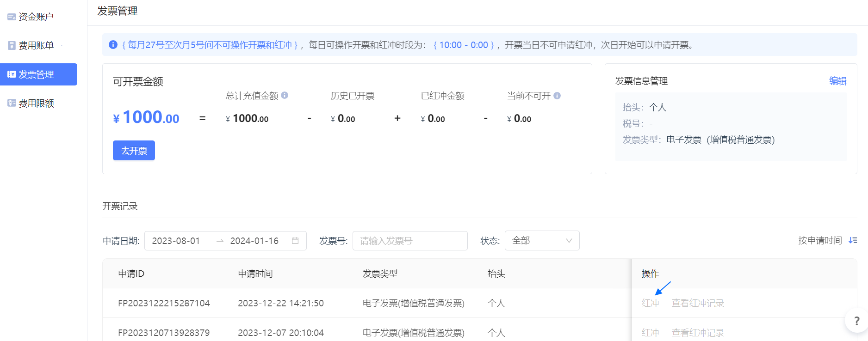Click info icon beside 总计充值金额
The width and height of the screenshot is (868, 341).
[x=285, y=95]
